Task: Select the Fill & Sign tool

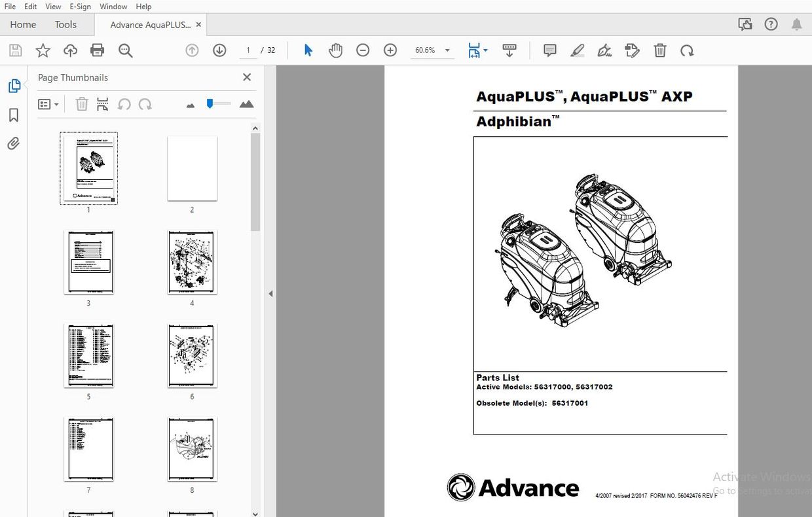Action: tap(604, 50)
